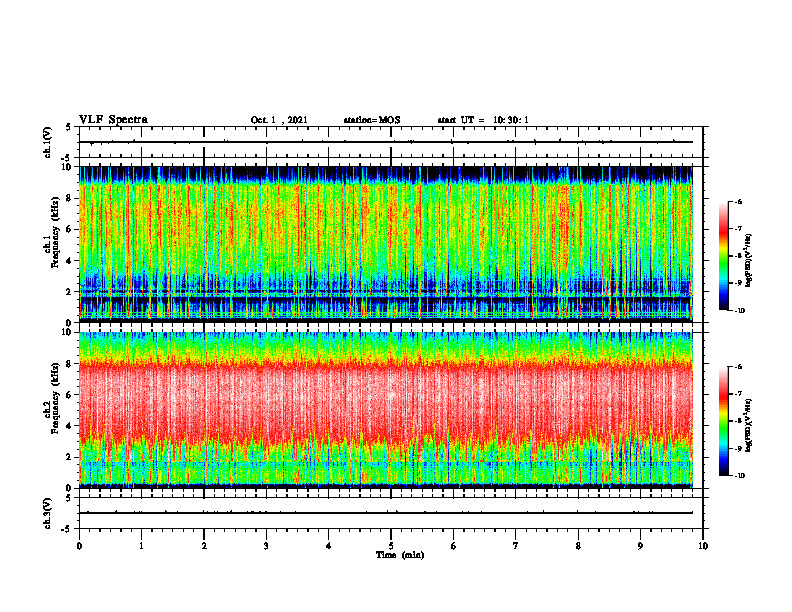The height and width of the screenshot is (612, 792).
Task: Click time-axis tick label "2"
Action: click(204, 546)
